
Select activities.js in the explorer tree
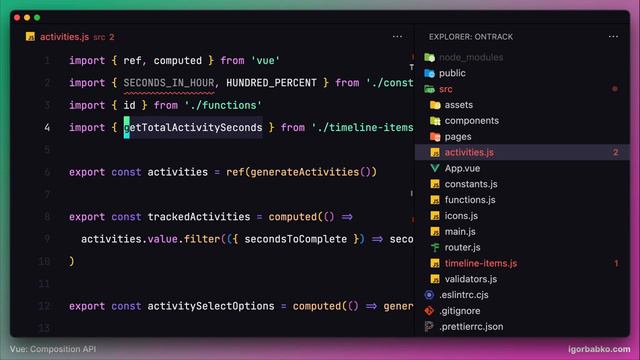point(522,152)
